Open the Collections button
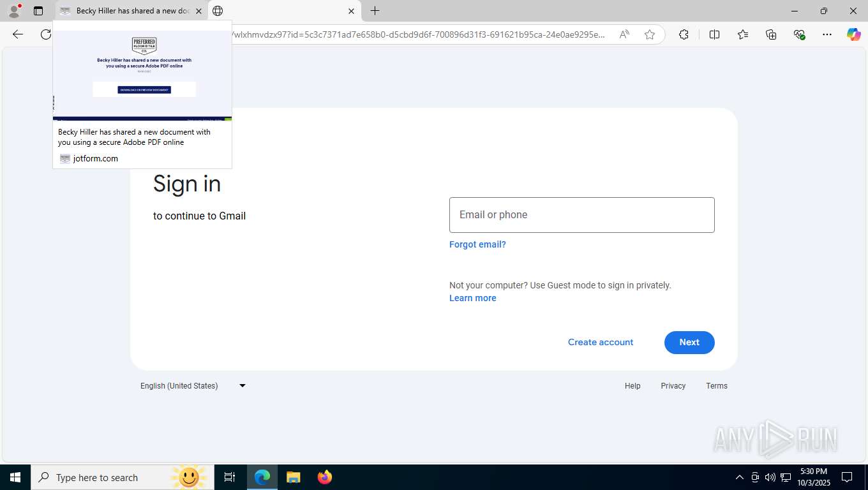868x490 pixels. (x=771, y=34)
